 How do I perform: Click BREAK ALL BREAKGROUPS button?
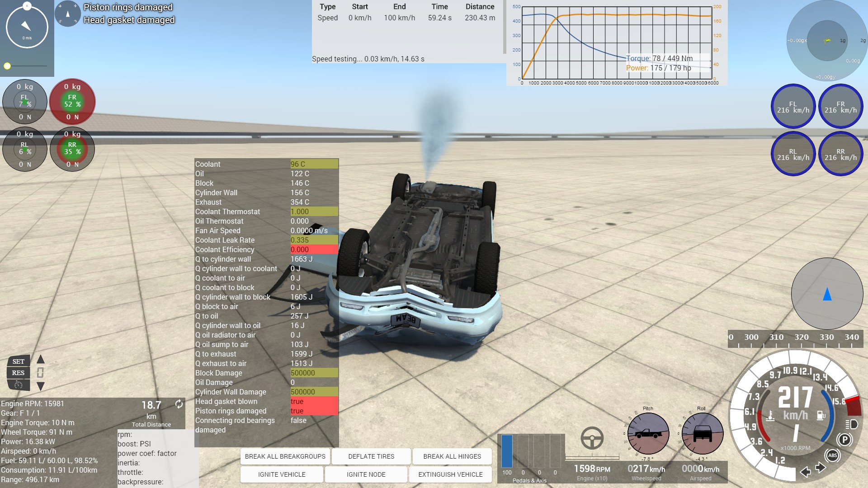(285, 456)
